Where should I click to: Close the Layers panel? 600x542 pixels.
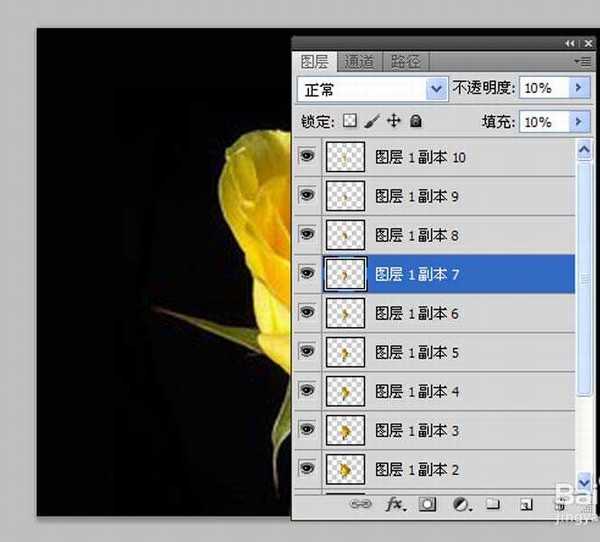click(x=588, y=44)
